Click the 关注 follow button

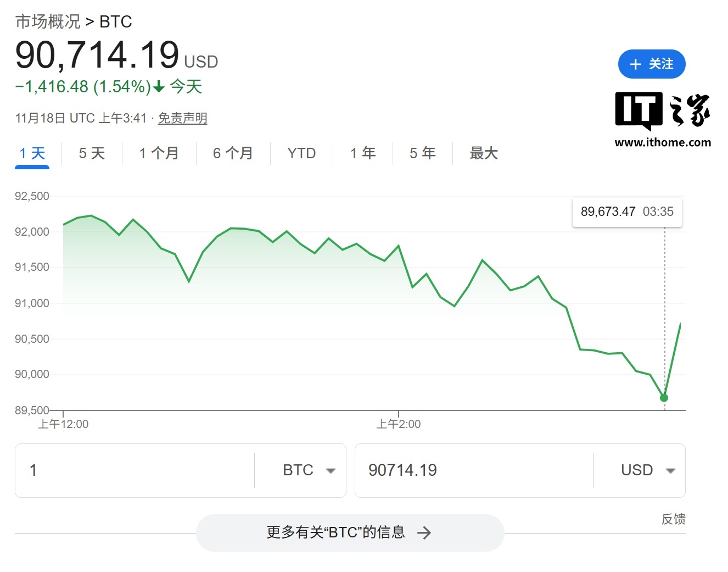pyautogui.click(x=652, y=64)
